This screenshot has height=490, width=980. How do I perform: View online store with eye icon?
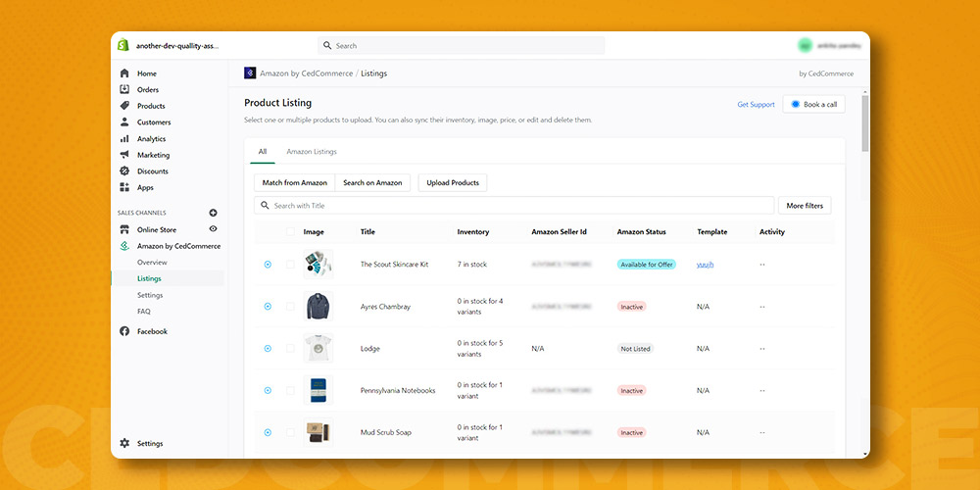tap(213, 228)
